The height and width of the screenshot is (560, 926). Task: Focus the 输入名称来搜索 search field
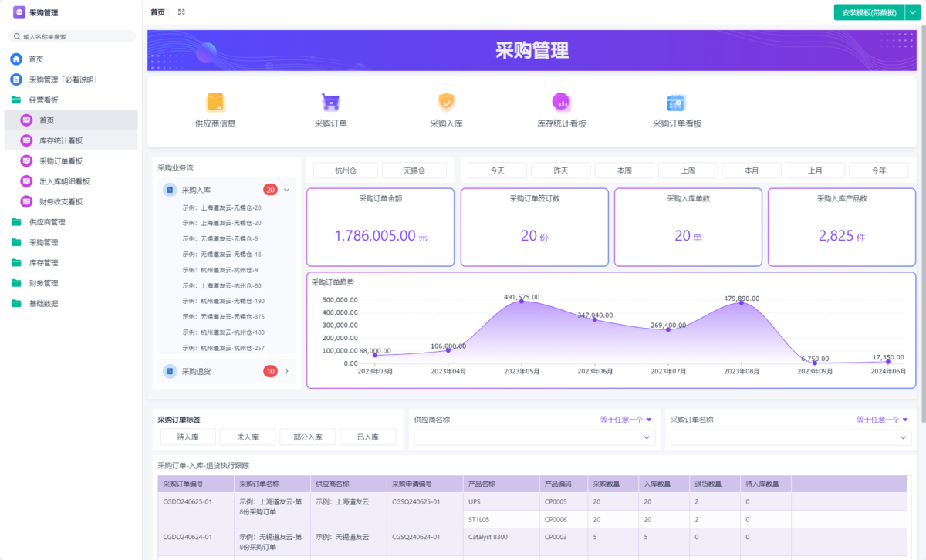pos(72,36)
